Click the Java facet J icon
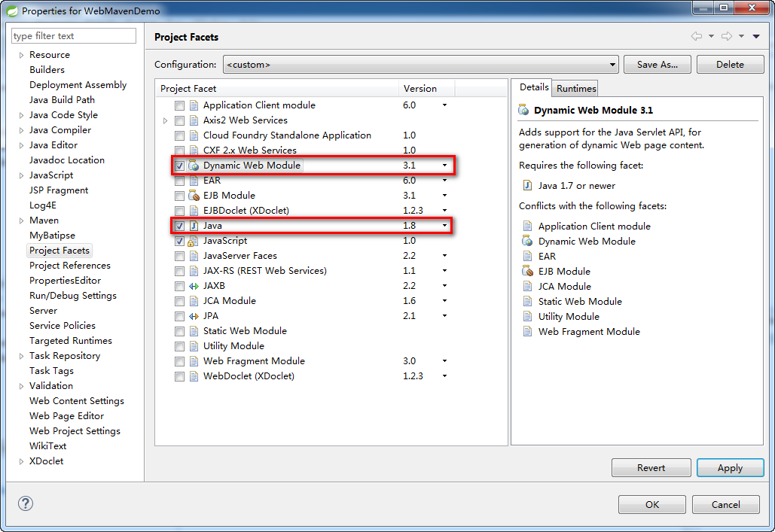 [x=194, y=226]
